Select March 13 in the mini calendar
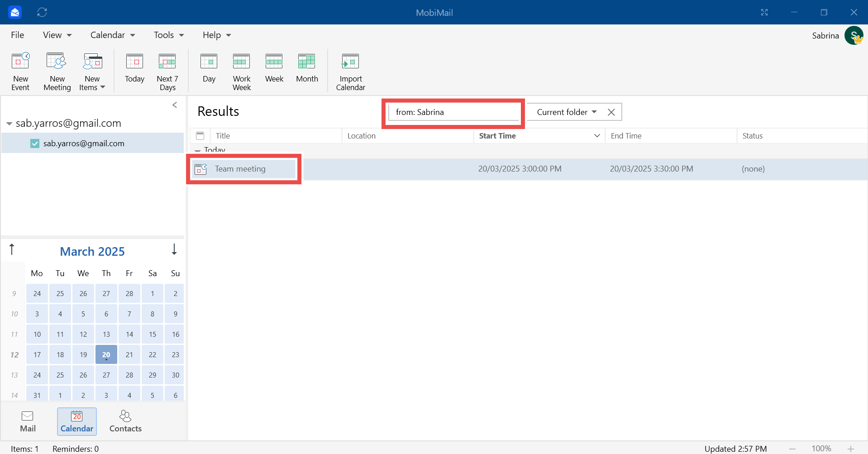The width and height of the screenshot is (868, 454). [x=106, y=335]
